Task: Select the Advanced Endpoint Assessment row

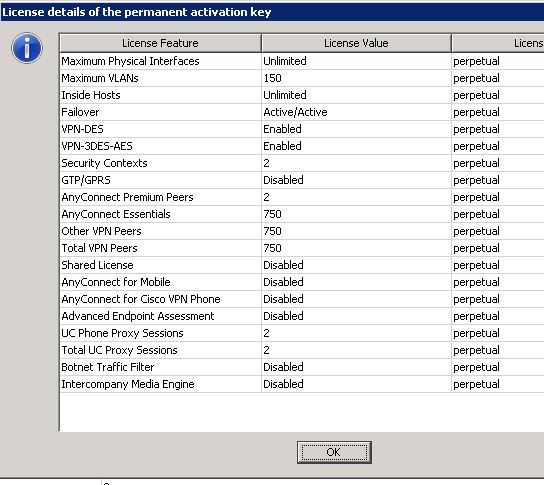Action: point(302,316)
